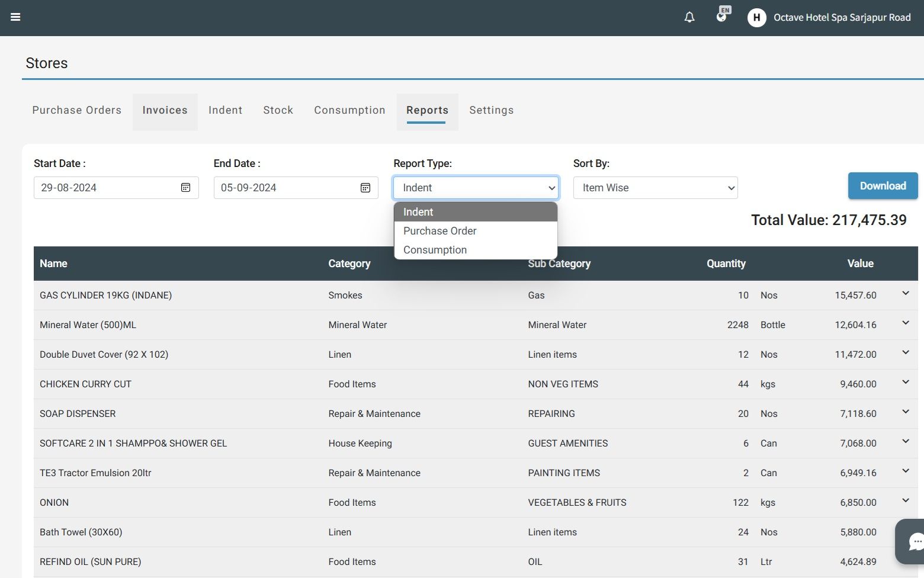This screenshot has height=578, width=924.
Task: Open the End Date calendar picker icon
Action: (x=365, y=188)
